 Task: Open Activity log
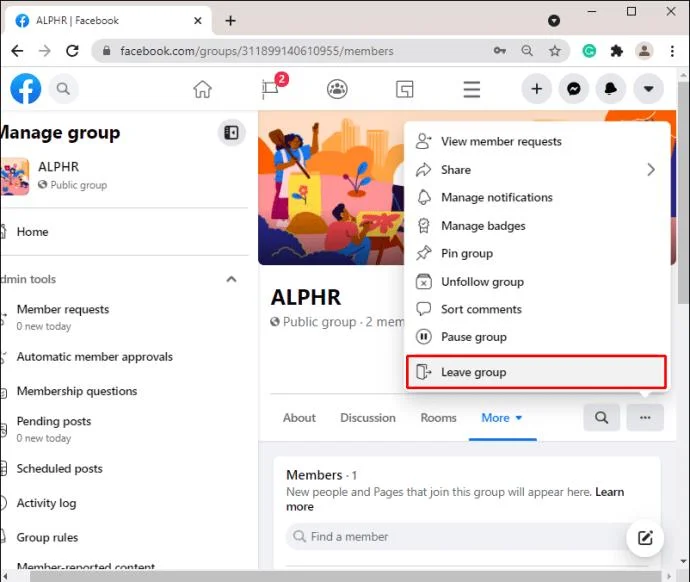(x=46, y=503)
